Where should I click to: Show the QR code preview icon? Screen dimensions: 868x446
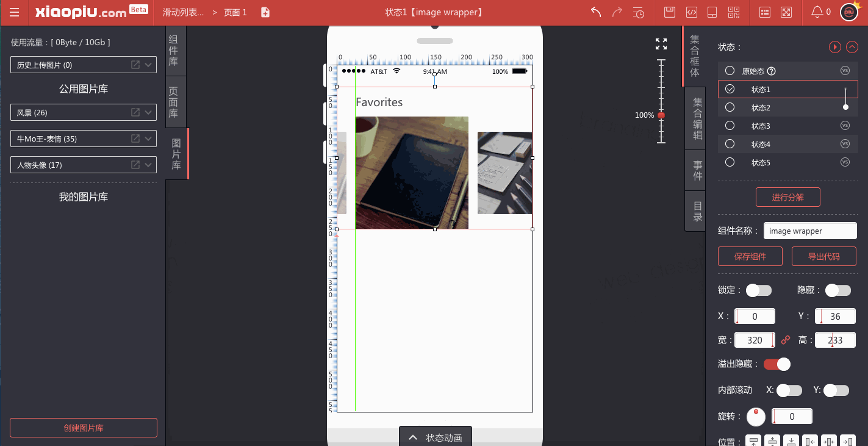733,12
